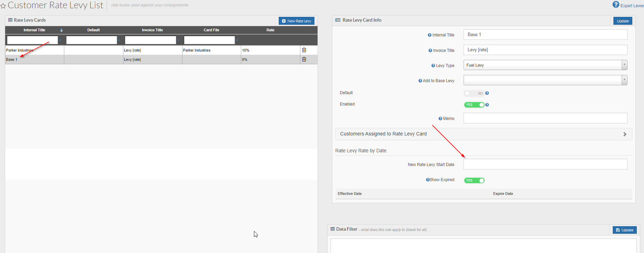Sort the table by Rate column header

pyautogui.click(x=270, y=30)
